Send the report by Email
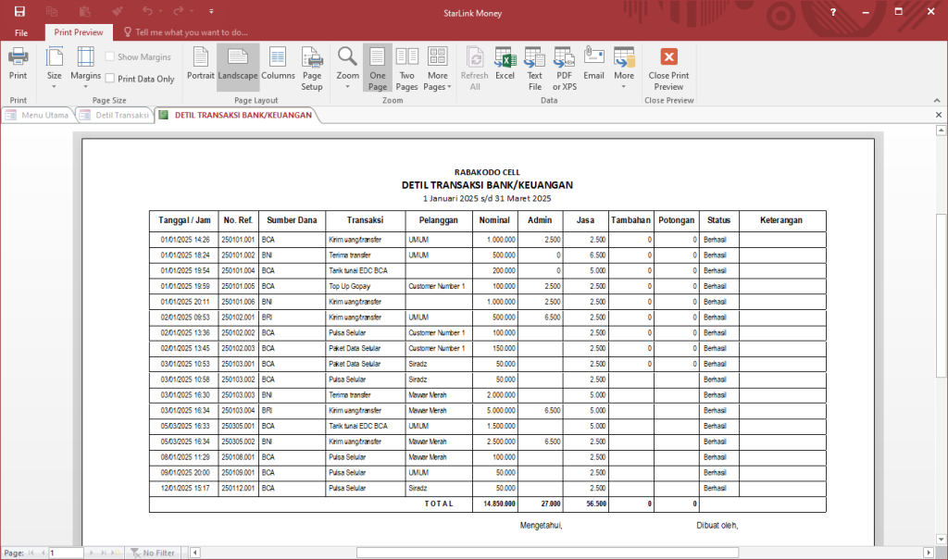This screenshot has width=948, height=560. [593, 64]
